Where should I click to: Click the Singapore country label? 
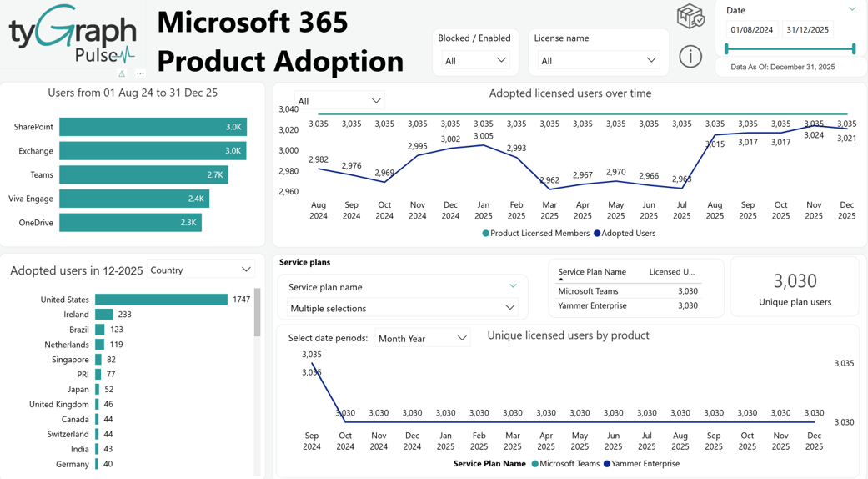tap(70, 360)
